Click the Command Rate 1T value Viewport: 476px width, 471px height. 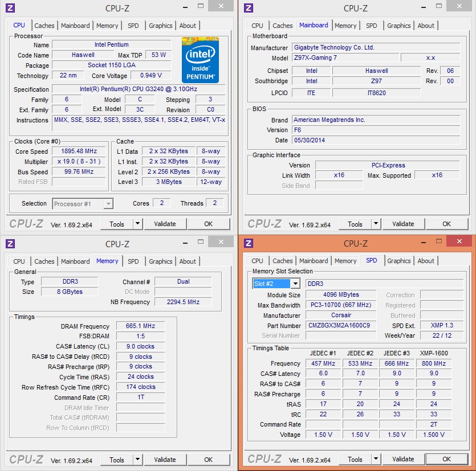(141, 397)
